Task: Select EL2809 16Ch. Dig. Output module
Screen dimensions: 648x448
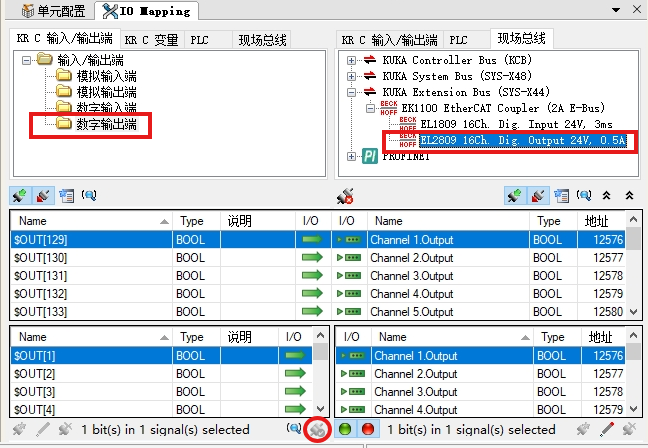Action: coord(523,141)
